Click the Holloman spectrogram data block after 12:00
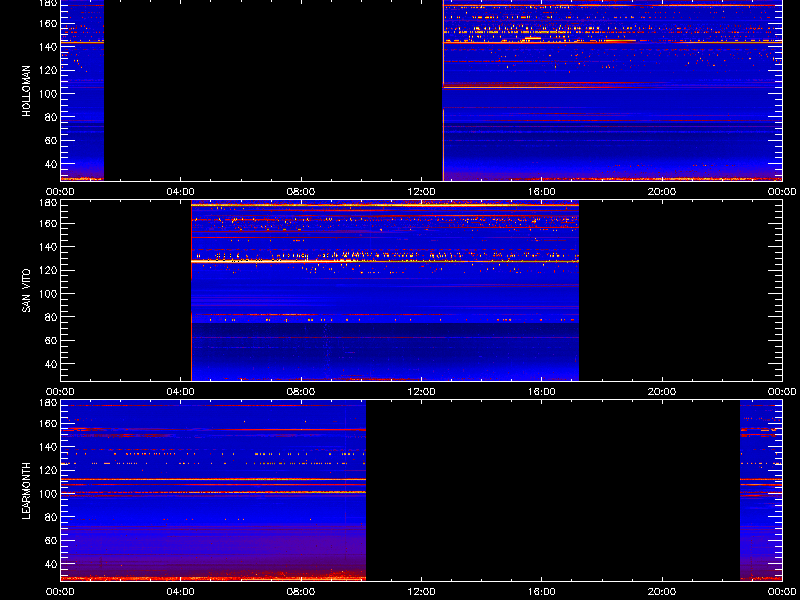The image size is (800, 600). (x=612, y=90)
